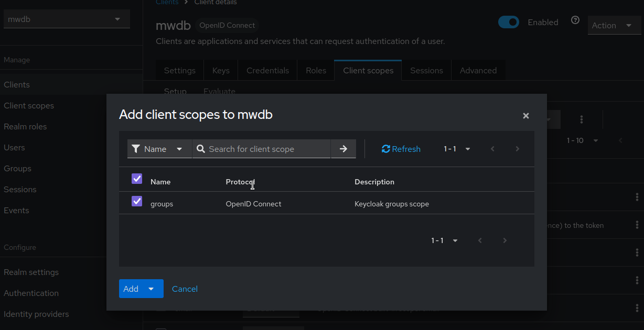This screenshot has width=644, height=330.
Task: Open the kebab menu behind the dialog toolbar
Action: pos(582,119)
